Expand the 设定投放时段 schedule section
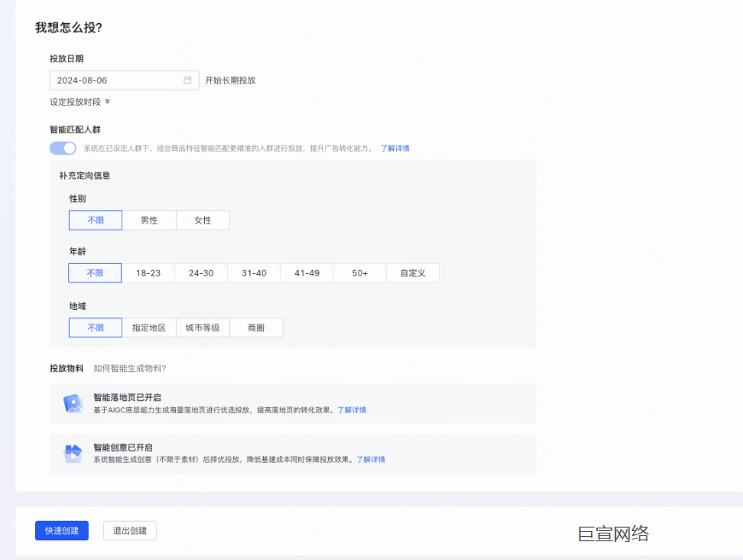 [79, 101]
